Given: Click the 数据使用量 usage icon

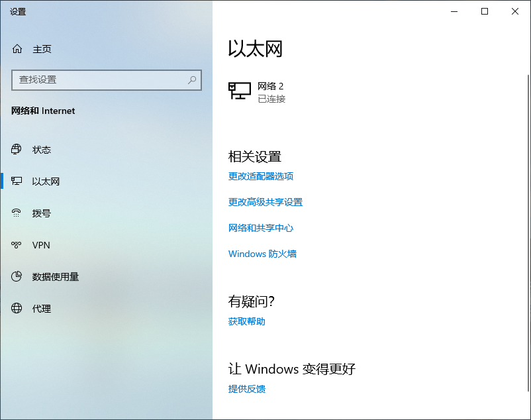Looking at the screenshot, I should click(17, 277).
